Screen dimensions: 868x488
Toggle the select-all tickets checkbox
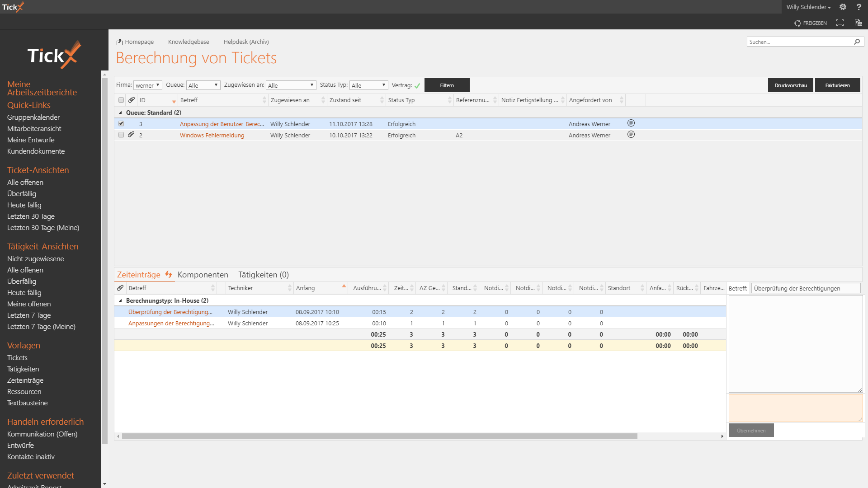121,100
